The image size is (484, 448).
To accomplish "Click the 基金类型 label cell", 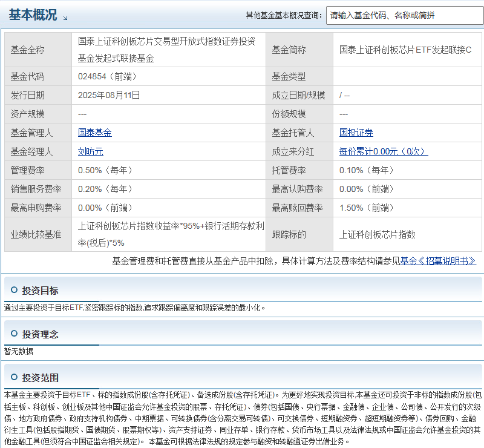I will pyautogui.click(x=299, y=76).
